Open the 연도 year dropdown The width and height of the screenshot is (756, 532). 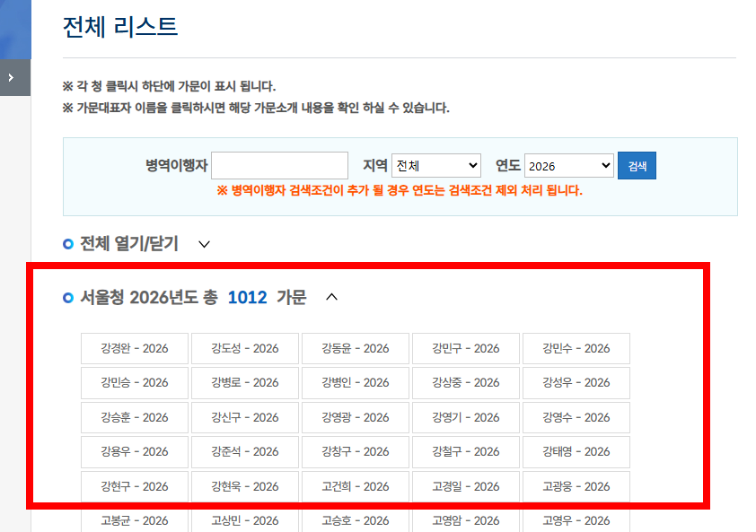tap(569, 166)
